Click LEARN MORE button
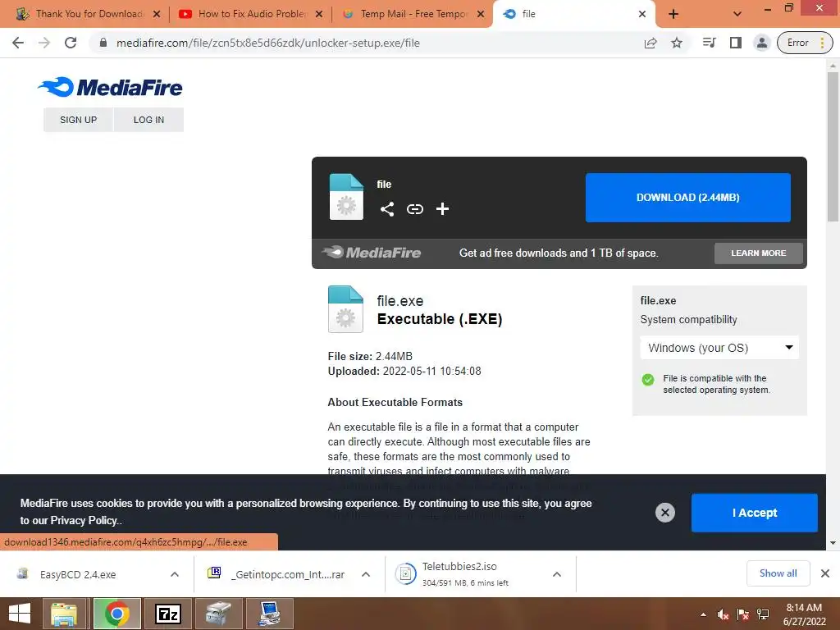Screen dimensions: 840x630 coord(759,253)
